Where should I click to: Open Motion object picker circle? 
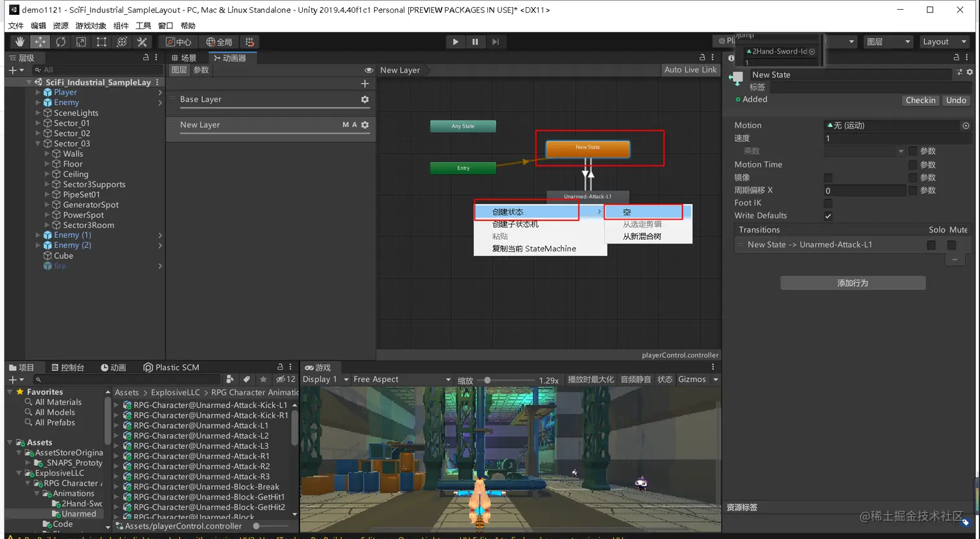point(966,126)
